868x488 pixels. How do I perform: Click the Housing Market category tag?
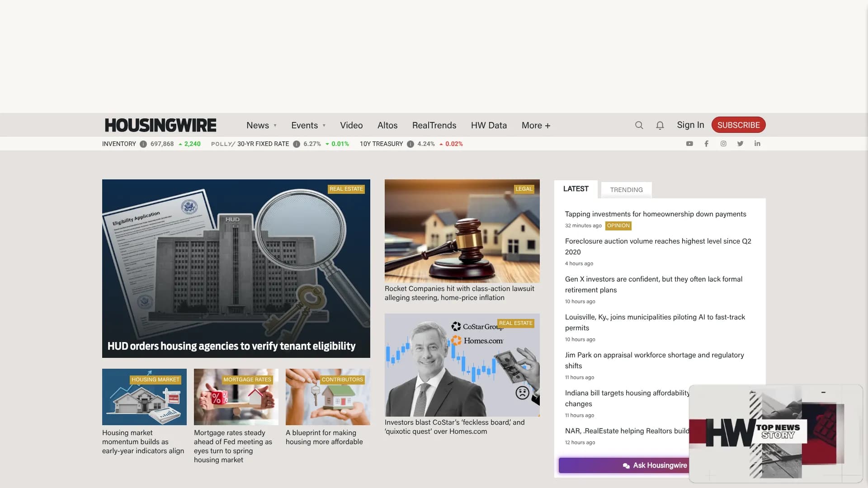coord(156,380)
